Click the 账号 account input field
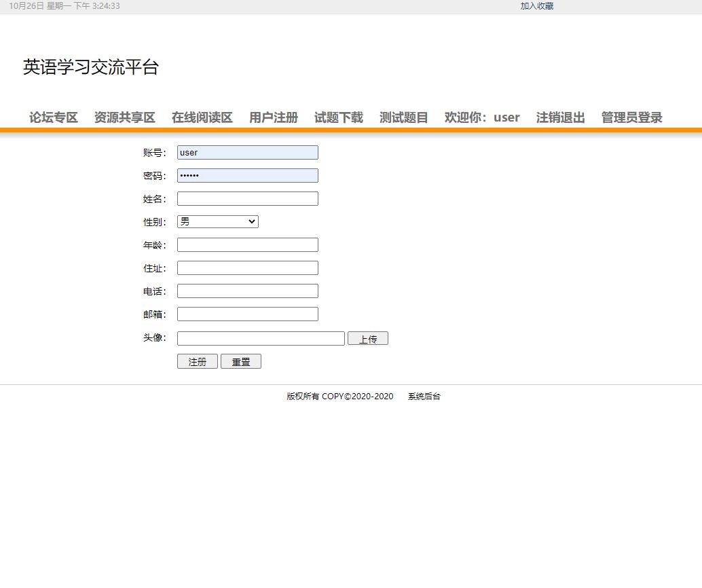Image resolution: width=702 pixels, height=588 pixels. tap(247, 152)
